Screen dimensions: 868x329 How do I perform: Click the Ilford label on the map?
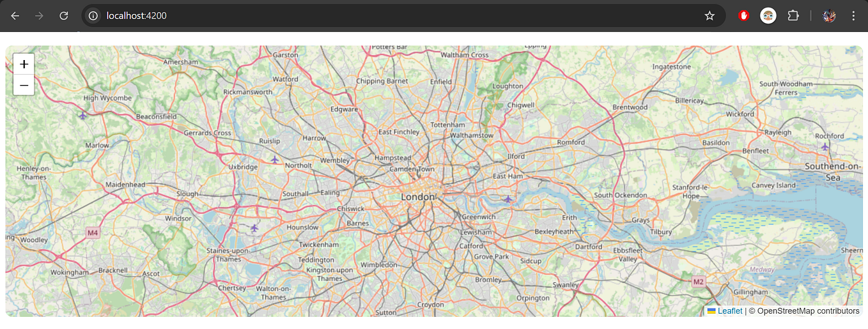click(x=516, y=156)
